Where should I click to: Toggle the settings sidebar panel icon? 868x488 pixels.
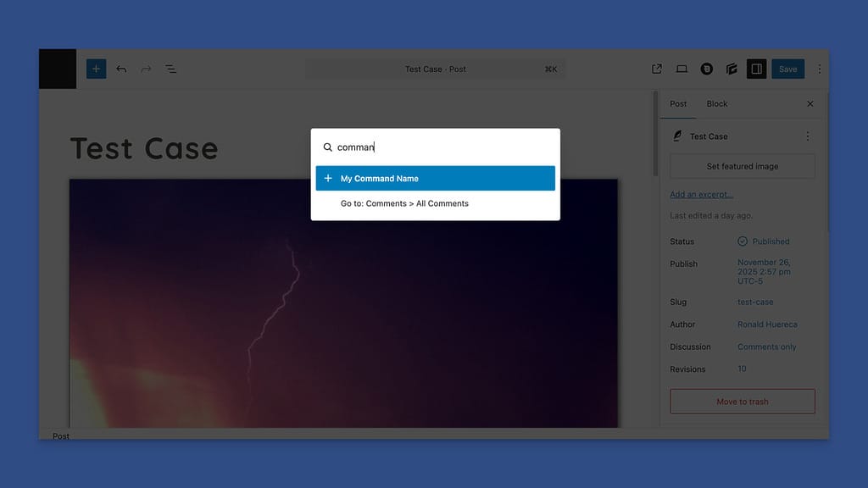[x=756, y=69]
